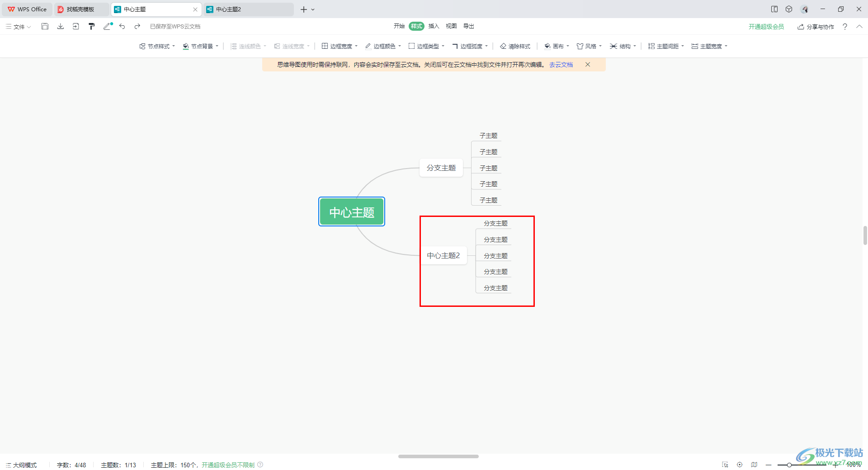Select the bottom 分支主题 child of 中心主题2
The height and width of the screenshot is (470, 868).
coord(495,288)
